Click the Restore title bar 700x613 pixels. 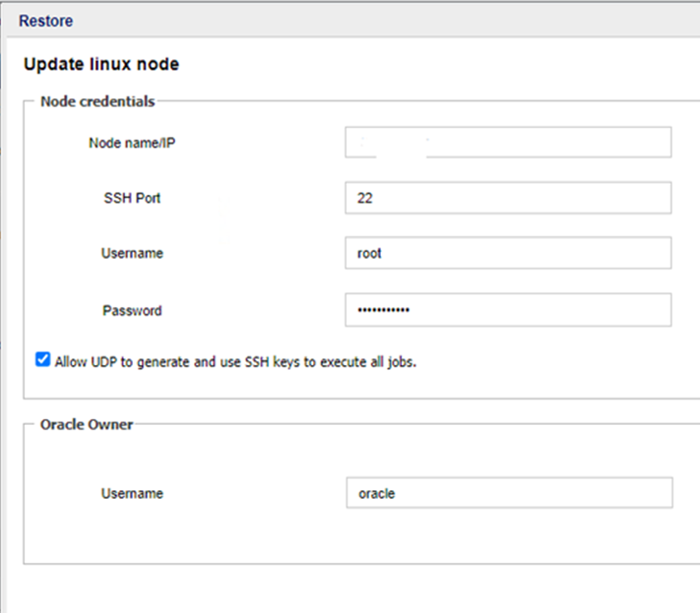pos(46,20)
